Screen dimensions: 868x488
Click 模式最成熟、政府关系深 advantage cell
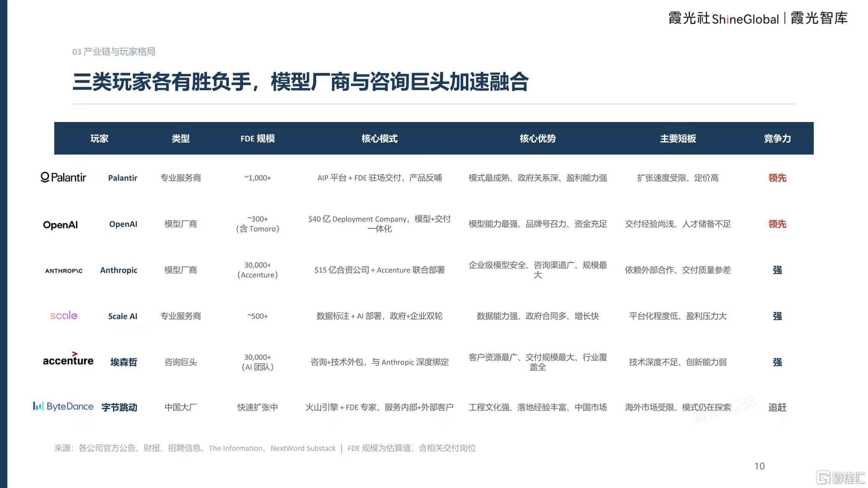click(538, 178)
